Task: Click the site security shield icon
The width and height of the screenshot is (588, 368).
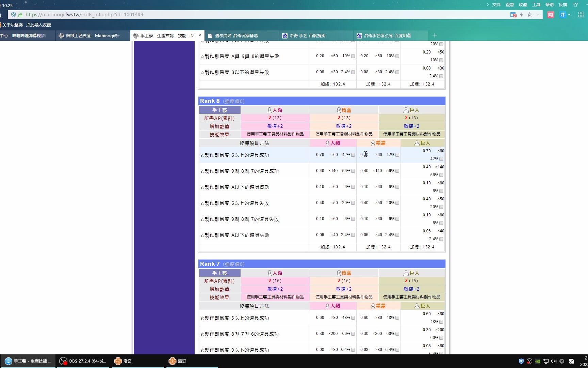Action: 14,15
